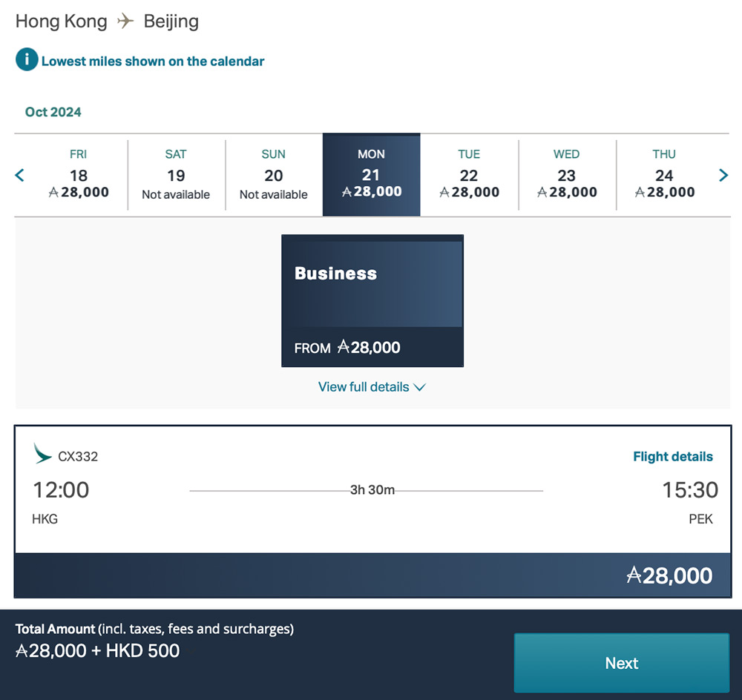Click the Cathay Pacific logo next to CX332
742x700 pixels.
[43, 454]
